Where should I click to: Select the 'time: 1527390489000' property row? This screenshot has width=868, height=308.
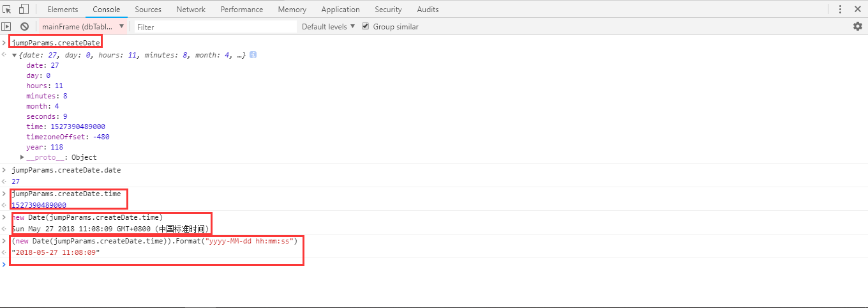(x=66, y=127)
